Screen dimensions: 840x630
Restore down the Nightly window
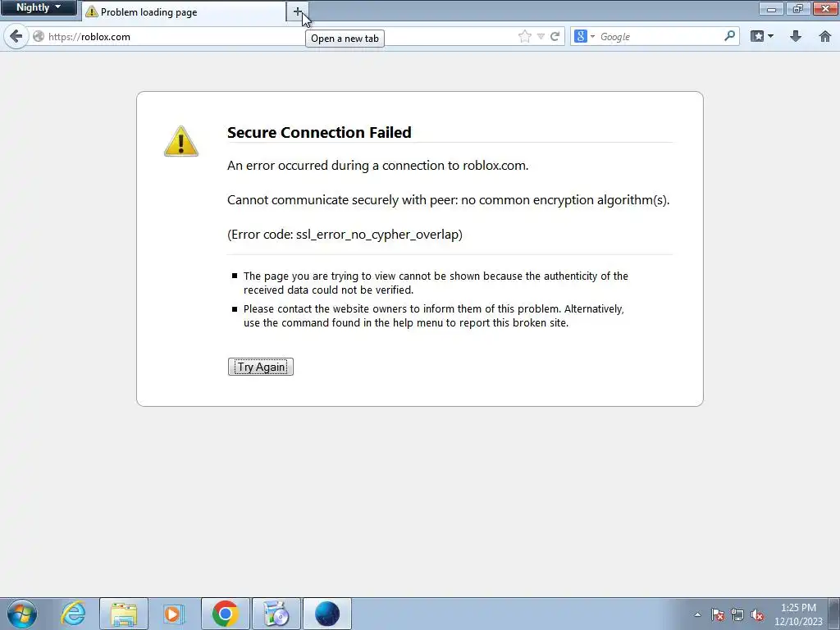pos(797,8)
